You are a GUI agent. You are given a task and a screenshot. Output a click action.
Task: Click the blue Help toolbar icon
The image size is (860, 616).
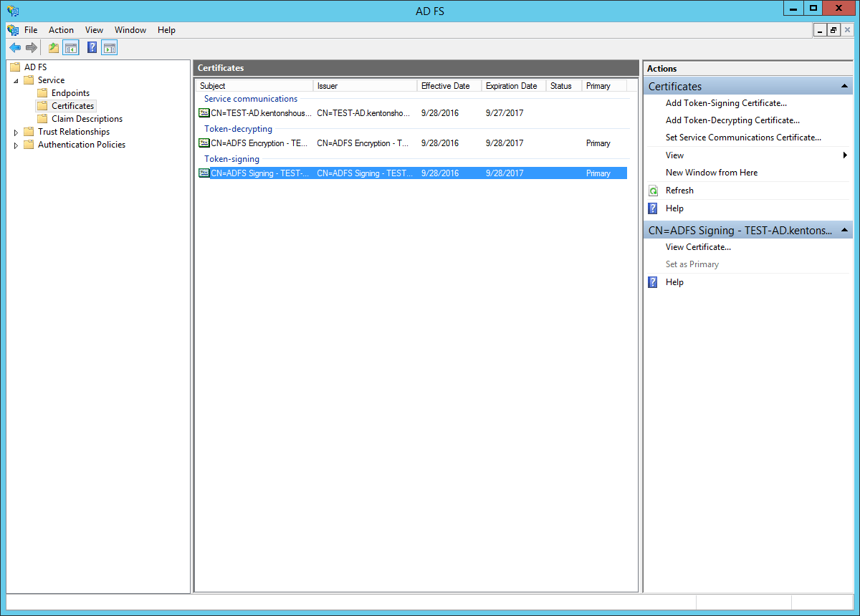point(92,48)
